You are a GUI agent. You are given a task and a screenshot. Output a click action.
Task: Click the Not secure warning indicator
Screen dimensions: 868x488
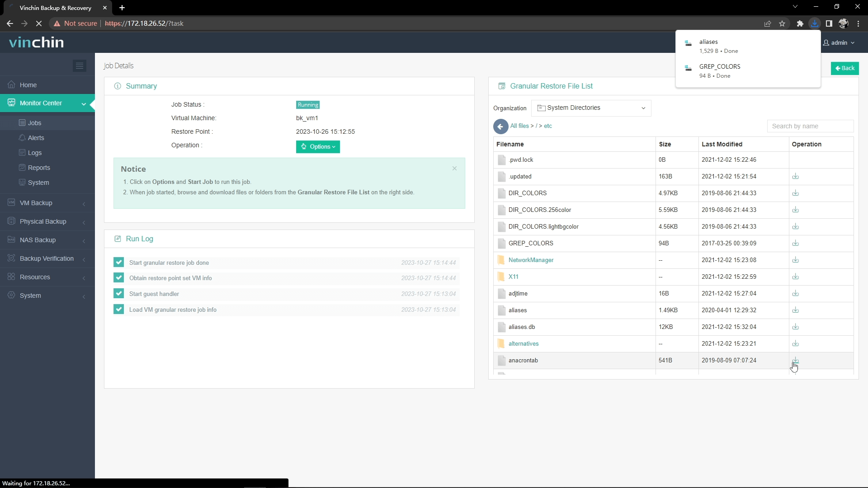[x=75, y=23]
